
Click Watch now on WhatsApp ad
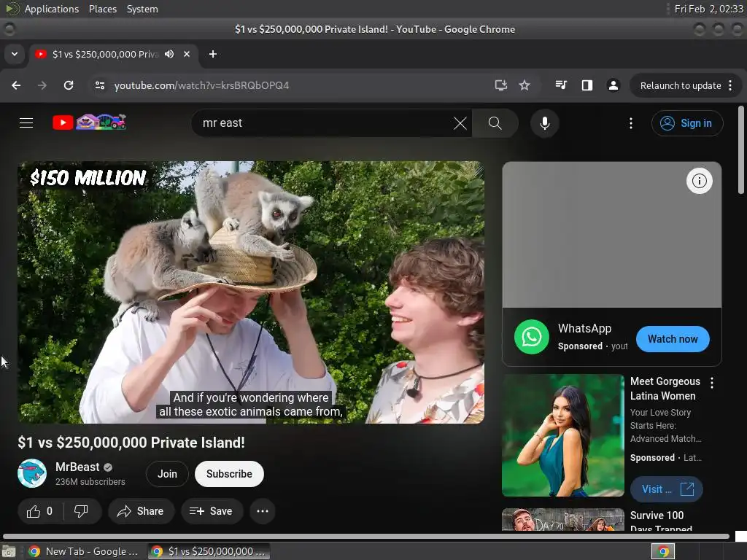pyautogui.click(x=673, y=339)
